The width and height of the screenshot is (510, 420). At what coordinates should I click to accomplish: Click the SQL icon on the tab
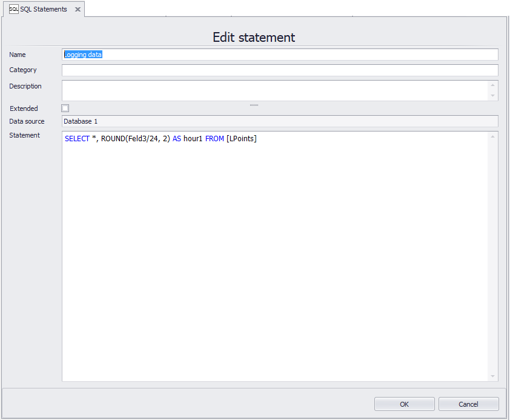tap(14, 9)
